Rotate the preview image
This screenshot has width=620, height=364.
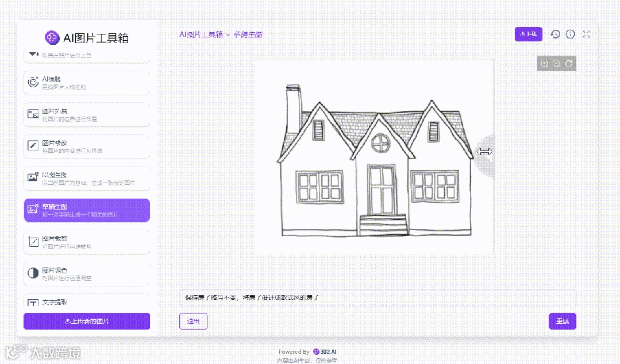(568, 63)
